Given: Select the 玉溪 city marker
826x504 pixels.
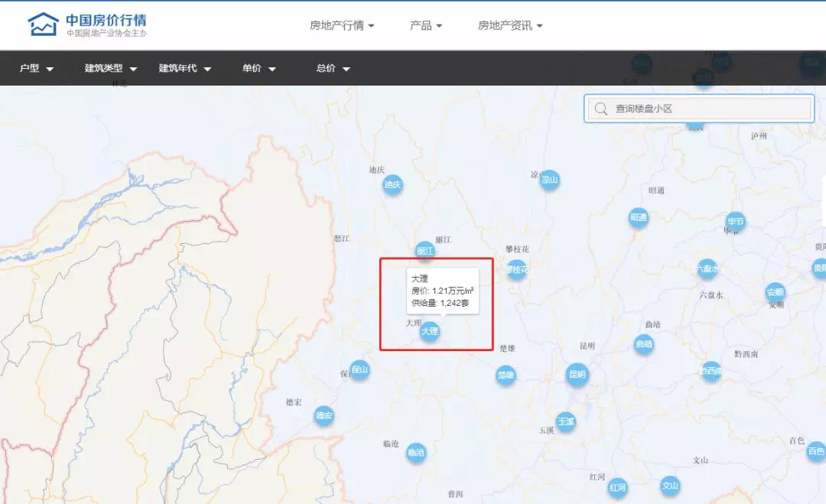Looking at the screenshot, I should click(x=566, y=421).
